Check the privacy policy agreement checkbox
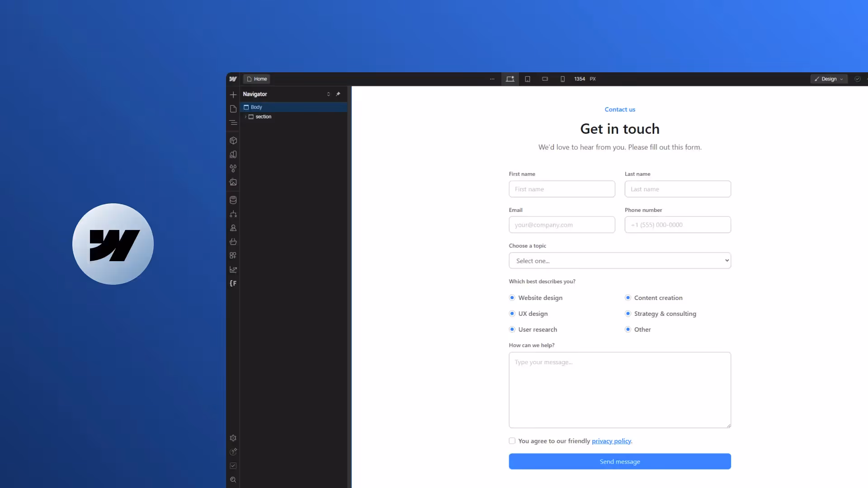 pos(512,441)
